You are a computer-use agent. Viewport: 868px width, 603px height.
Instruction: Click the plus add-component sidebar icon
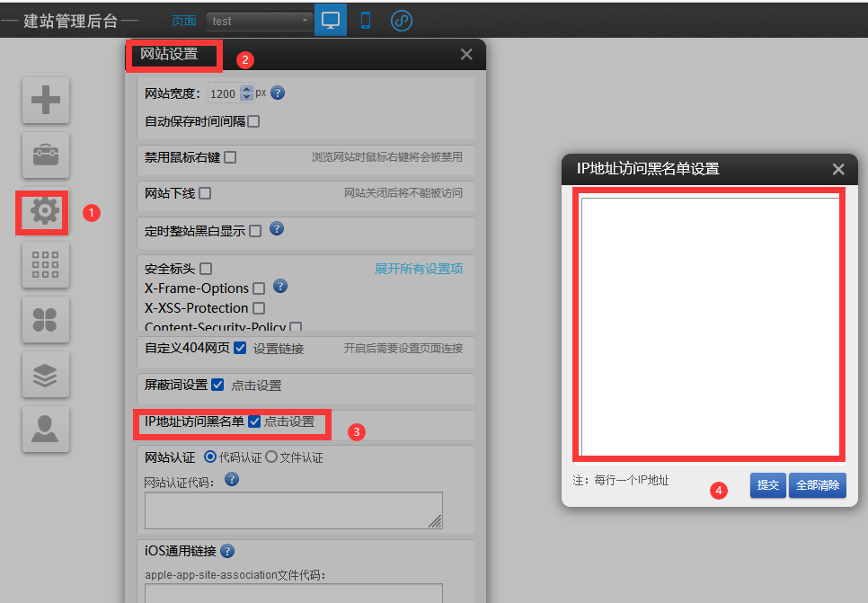[46, 101]
